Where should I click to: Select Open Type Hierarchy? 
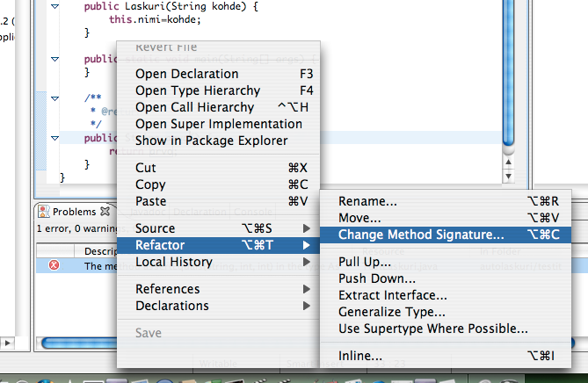pyautogui.click(x=219, y=90)
